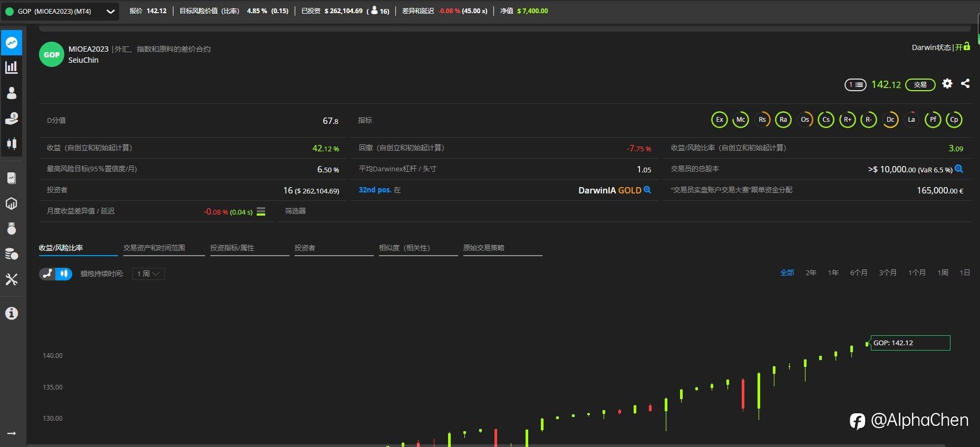Click the Dc indicator circle
The image size is (980, 447).
tap(890, 120)
